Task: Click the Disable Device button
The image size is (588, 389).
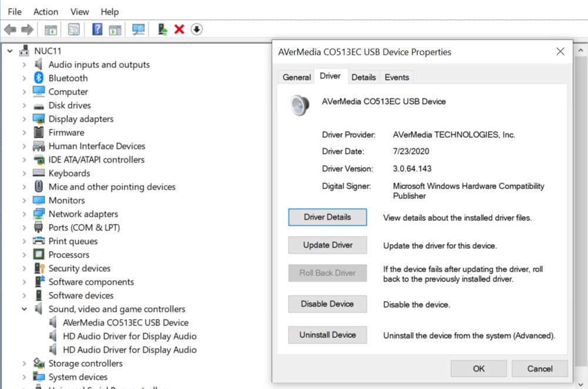Action: pyautogui.click(x=327, y=304)
